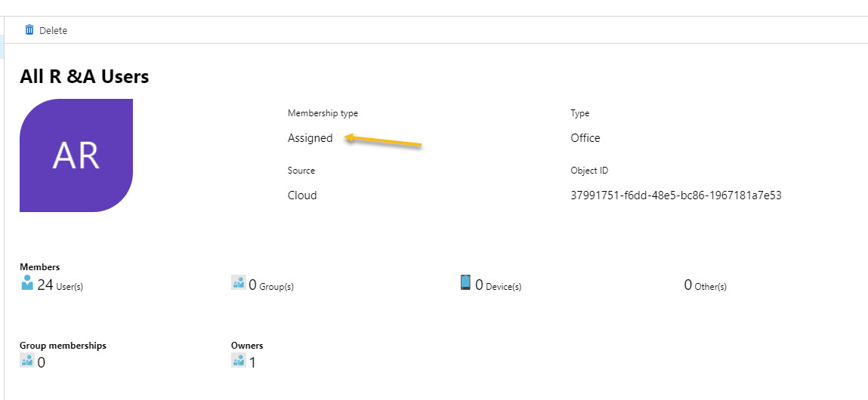The image size is (868, 400).
Task: Open the 24 User(s) members icon
Action: pos(27,283)
